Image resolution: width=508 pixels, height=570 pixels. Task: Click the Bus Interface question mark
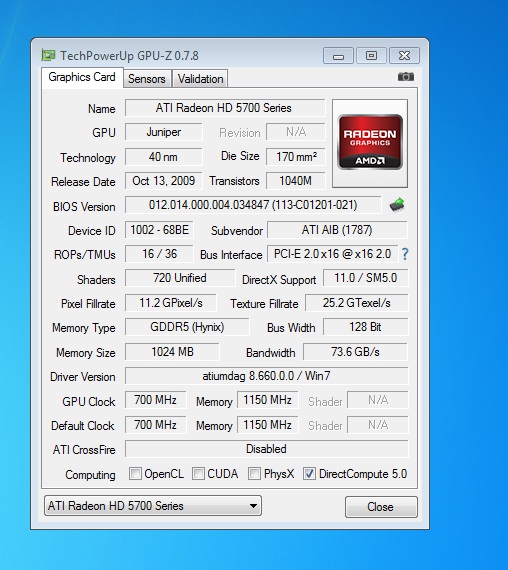[405, 254]
